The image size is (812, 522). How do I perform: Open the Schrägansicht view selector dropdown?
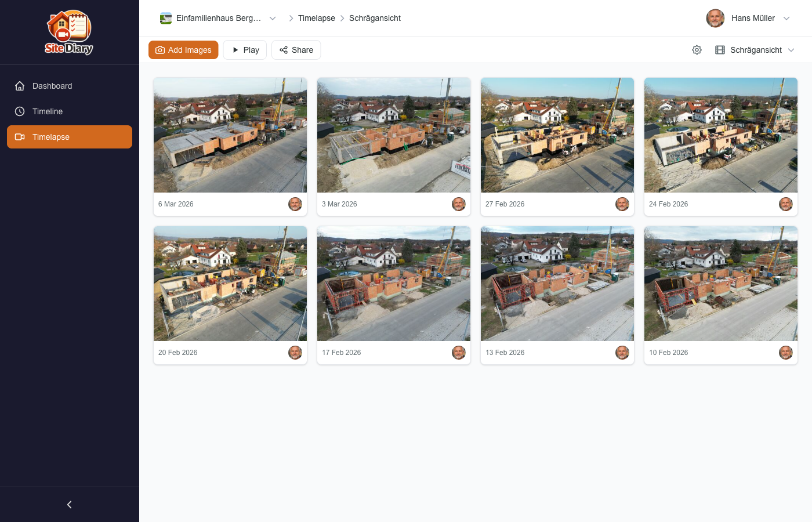tap(792, 50)
